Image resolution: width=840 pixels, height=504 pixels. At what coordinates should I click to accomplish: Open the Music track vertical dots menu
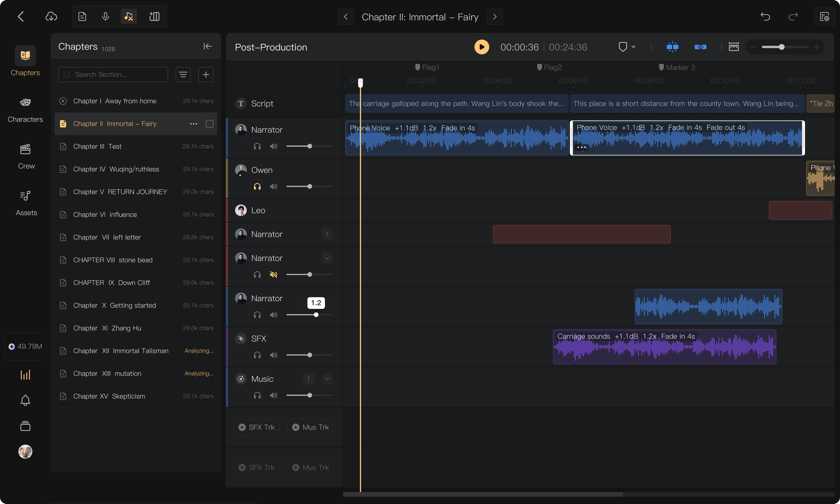(308, 379)
